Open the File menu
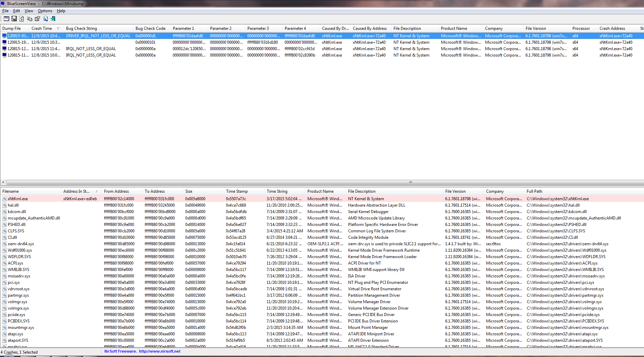This screenshot has width=644, height=357. coord(5,11)
